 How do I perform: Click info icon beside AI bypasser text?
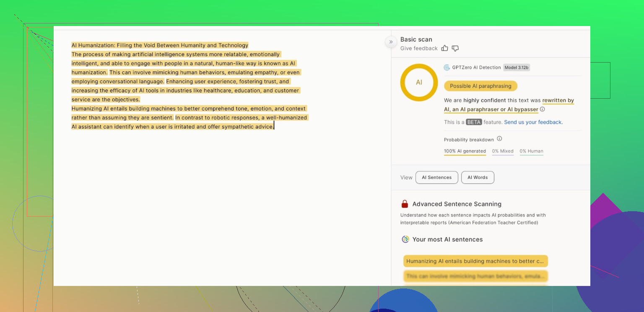[x=543, y=109]
